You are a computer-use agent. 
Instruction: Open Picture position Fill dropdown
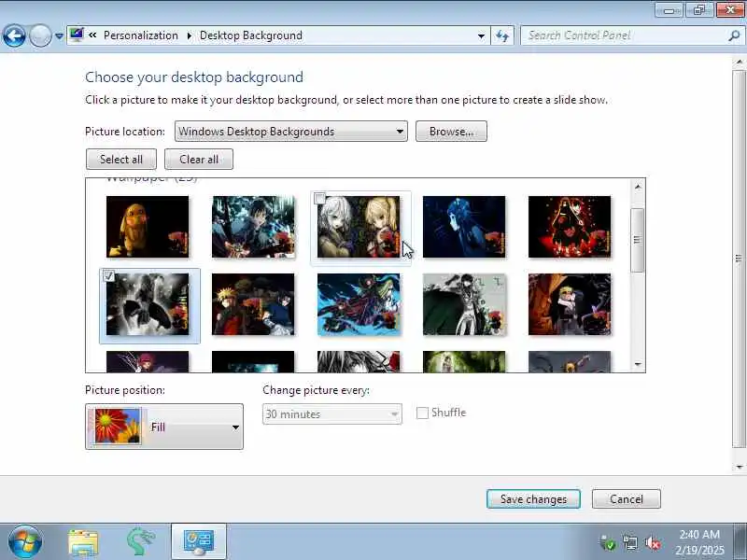pyautogui.click(x=164, y=427)
